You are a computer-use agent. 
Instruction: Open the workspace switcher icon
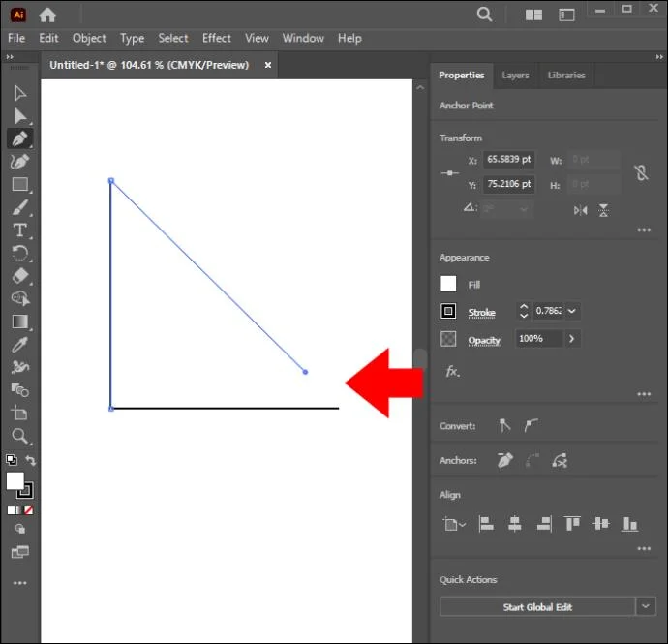pyautogui.click(x=566, y=15)
